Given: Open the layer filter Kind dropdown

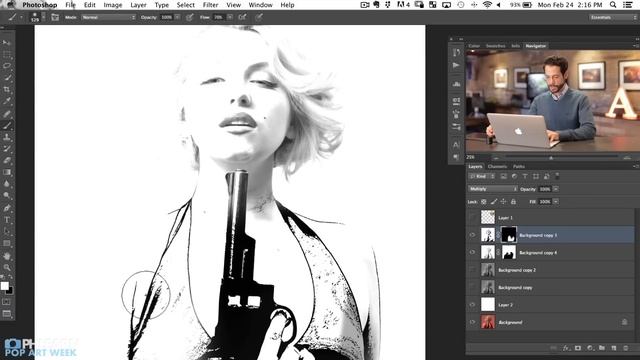Looking at the screenshot, I should (482, 176).
